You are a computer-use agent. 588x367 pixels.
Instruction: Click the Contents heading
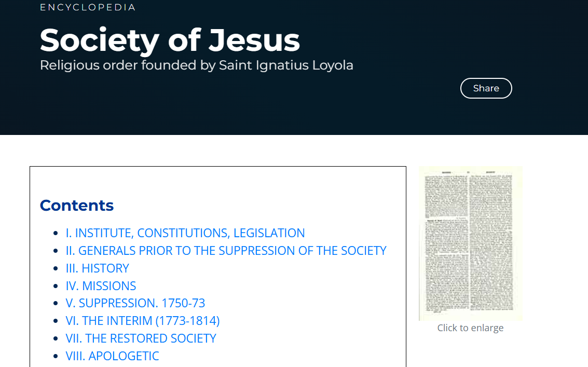point(77,205)
